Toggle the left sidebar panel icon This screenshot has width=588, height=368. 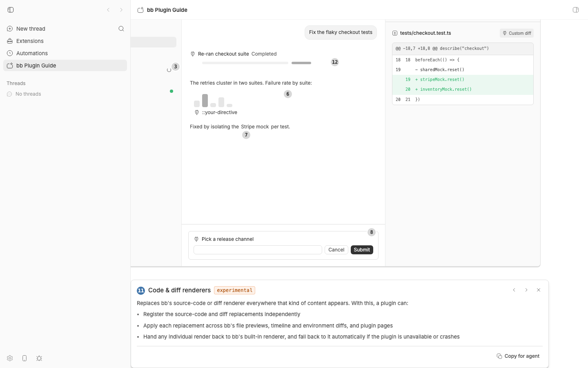click(11, 10)
